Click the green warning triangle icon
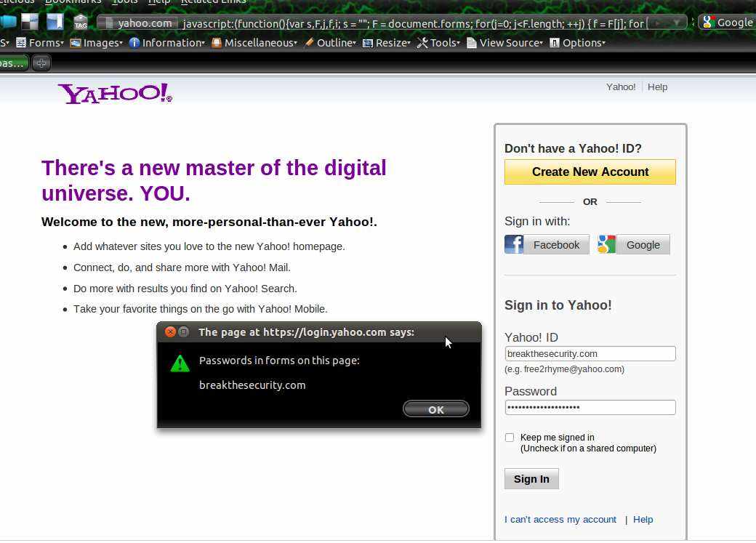The height and width of the screenshot is (543, 756). [180, 364]
